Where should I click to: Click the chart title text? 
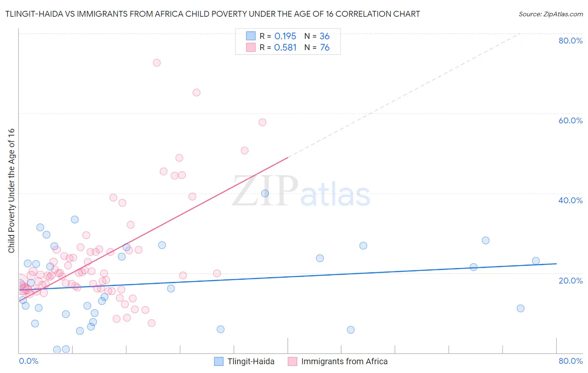click(x=212, y=14)
